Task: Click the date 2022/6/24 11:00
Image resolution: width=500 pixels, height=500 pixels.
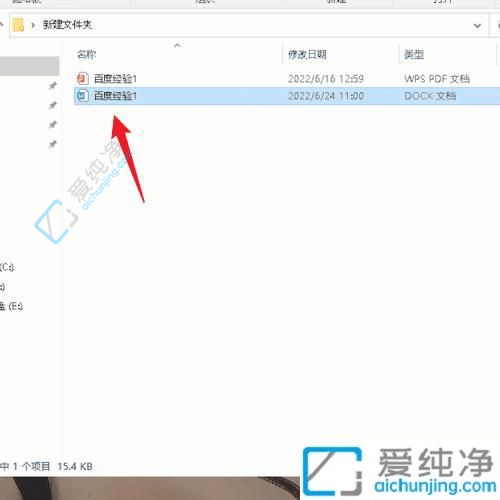Action: 326,96
